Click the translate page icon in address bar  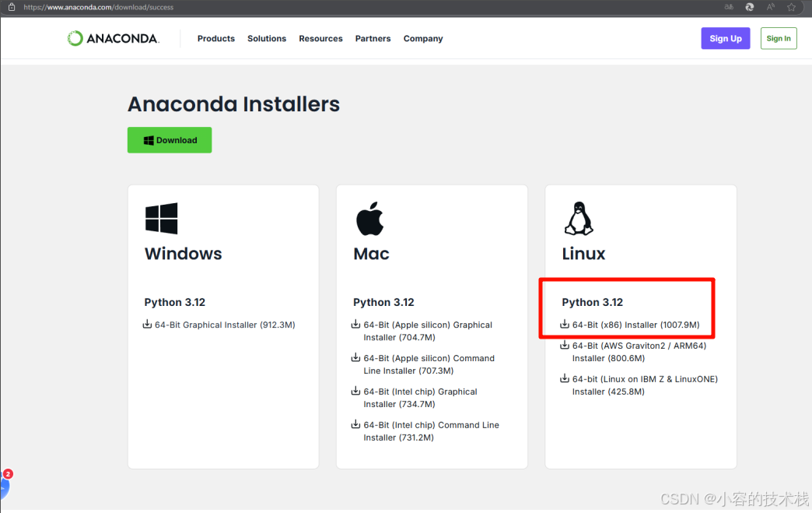click(729, 7)
